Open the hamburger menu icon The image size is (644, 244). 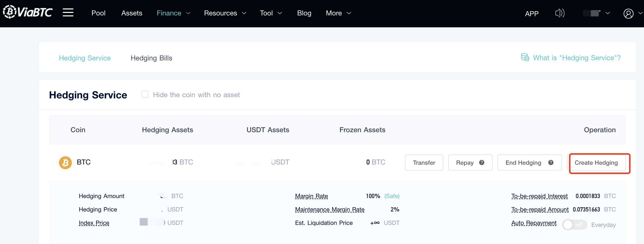[68, 12]
